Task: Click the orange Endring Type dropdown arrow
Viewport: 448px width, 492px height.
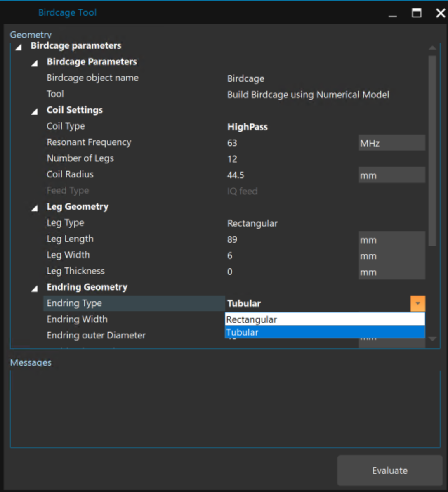Action: click(417, 303)
